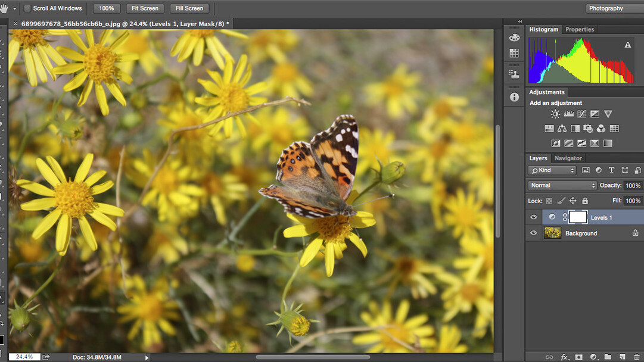Add a Brightness/Contrast adjustment
The height and width of the screenshot is (362, 644).
click(x=555, y=114)
